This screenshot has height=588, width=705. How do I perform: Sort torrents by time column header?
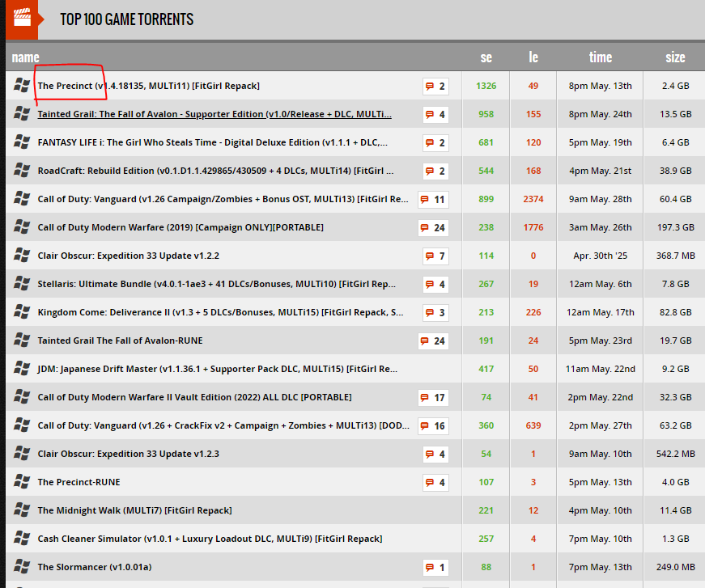click(601, 57)
